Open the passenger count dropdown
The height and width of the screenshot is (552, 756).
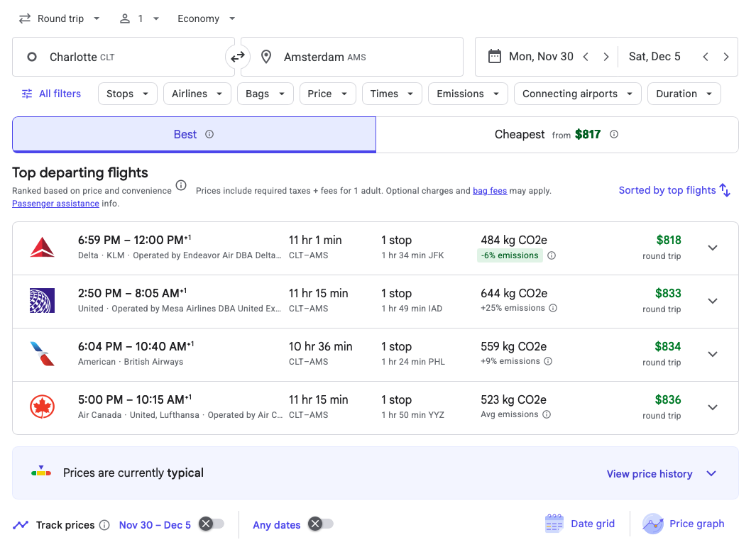[139, 18]
